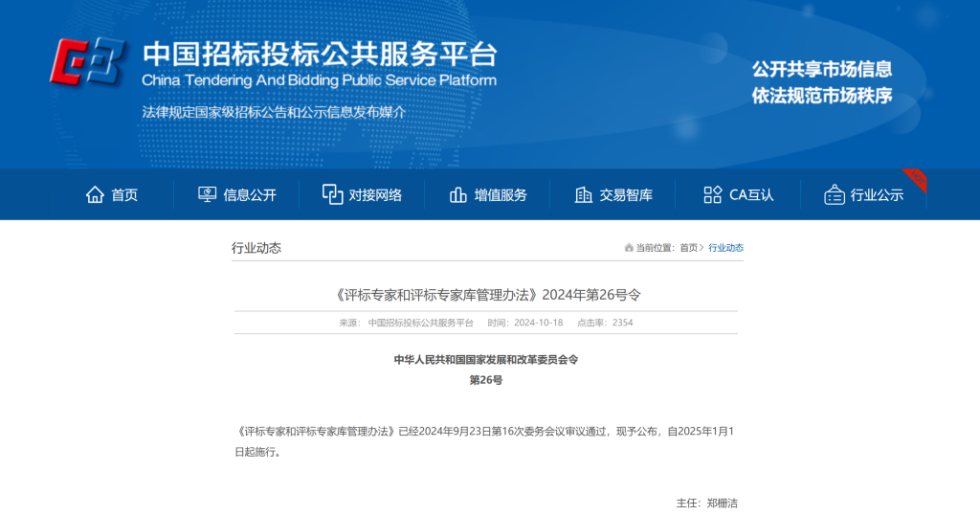This screenshot has height=515, width=980.
Task: Click the overlapping squares icon beside 对接网络
Action: (332, 194)
